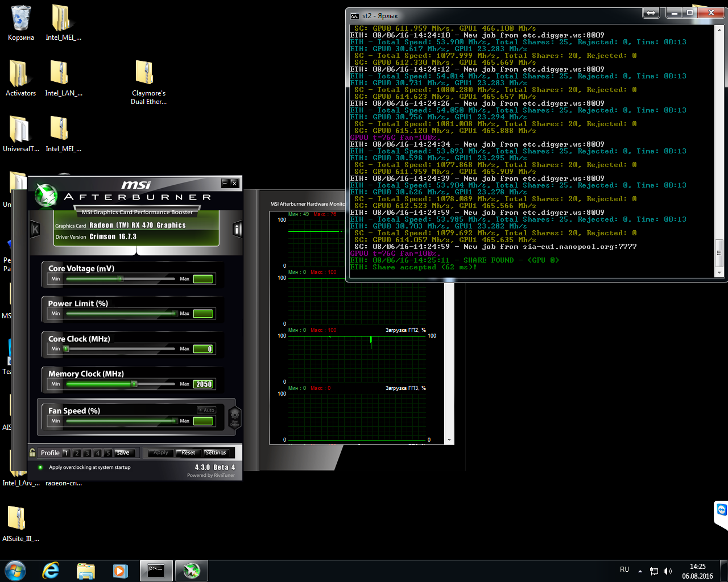Click the Загрузка ГП3 graph in hardware monitor
Viewport: 728px width, 582px height.
pyautogui.click(x=357, y=417)
